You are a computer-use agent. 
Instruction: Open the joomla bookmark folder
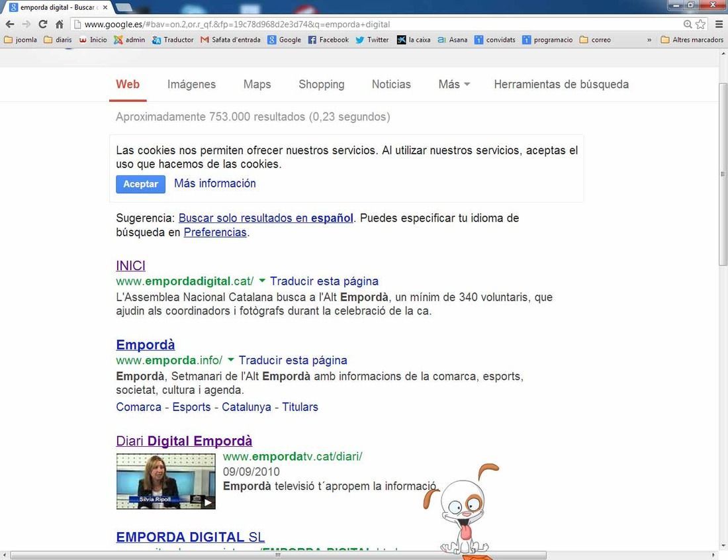(21, 40)
